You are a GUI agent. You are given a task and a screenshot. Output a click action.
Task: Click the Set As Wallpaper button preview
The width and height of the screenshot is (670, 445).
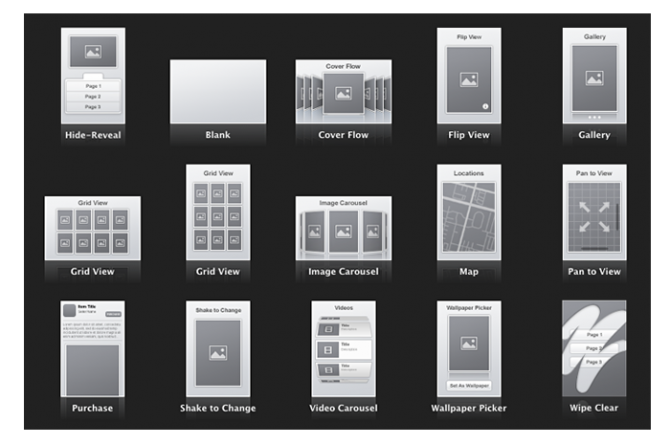tap(469, 386)
